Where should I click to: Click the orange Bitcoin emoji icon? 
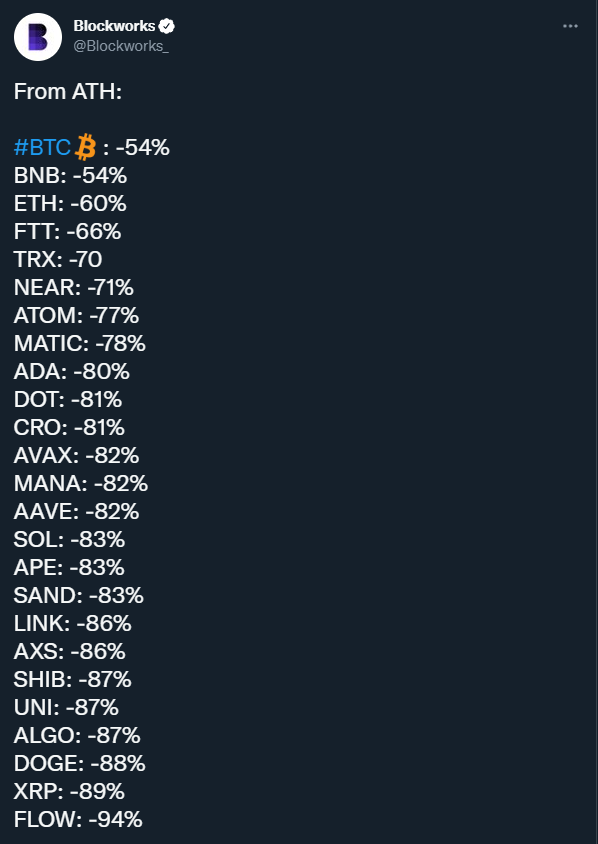85,147
